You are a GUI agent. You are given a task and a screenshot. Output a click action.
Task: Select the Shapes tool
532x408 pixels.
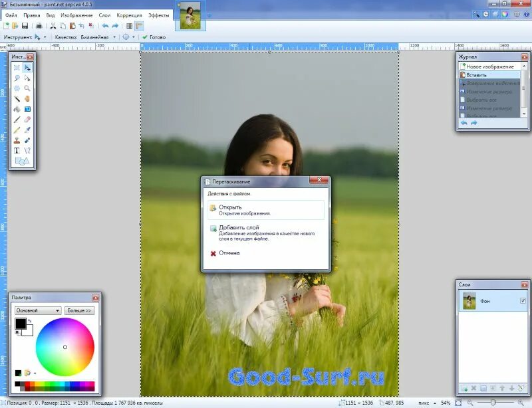pyautogui.click(x=22, y=161)
